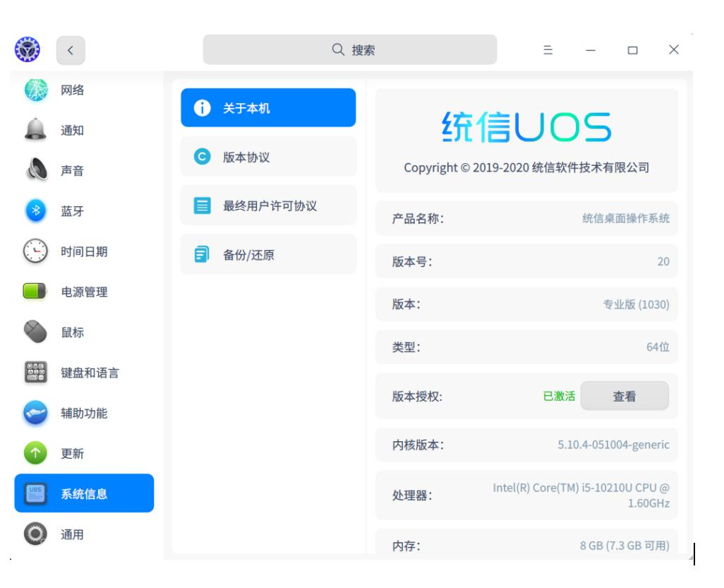Go back using the arrow button
This screenshot has height=588, width=724.
click(x=71, y=50)
